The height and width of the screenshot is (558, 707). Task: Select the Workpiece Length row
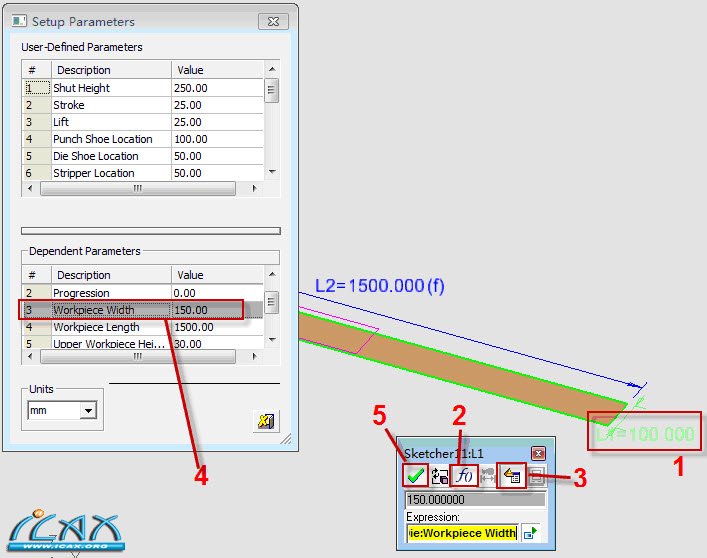(142, 327)
